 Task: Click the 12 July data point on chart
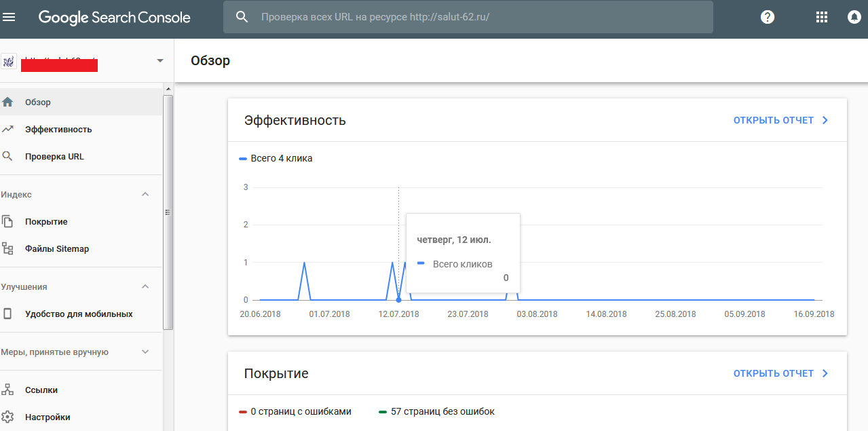click(x=398, y=300)
